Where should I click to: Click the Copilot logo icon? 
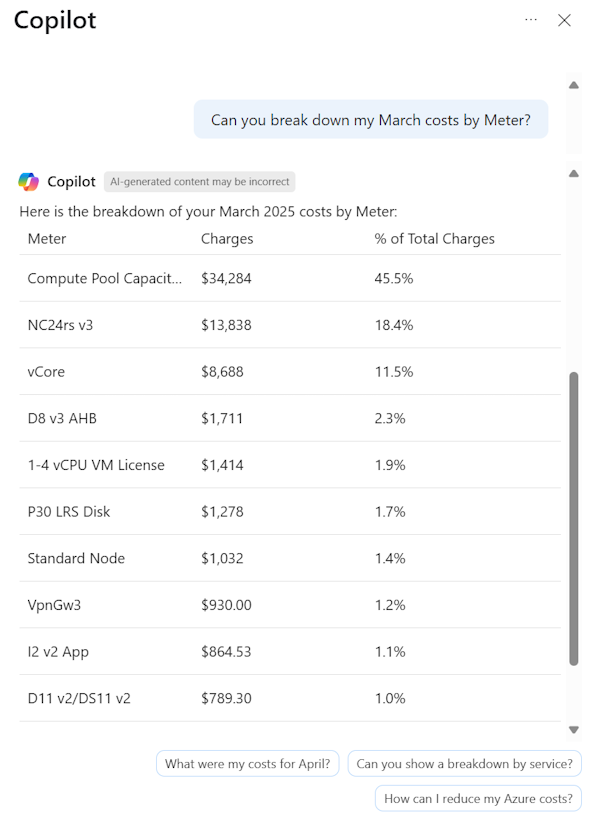pos(28,182)
